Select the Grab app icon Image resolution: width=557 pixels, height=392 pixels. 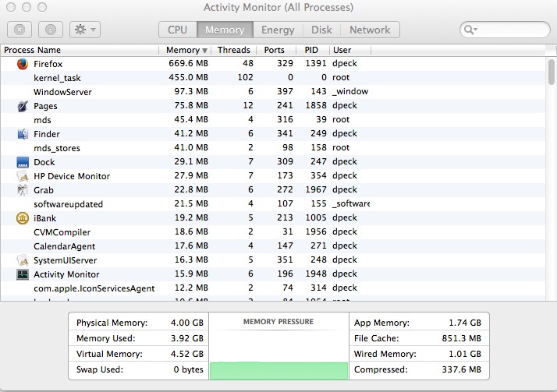tap(23, 190)
